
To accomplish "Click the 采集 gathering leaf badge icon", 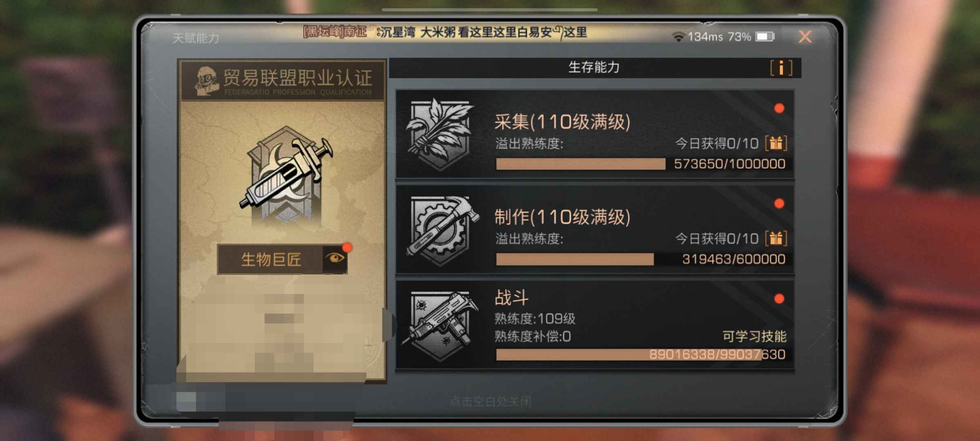I will pos(440,134).
